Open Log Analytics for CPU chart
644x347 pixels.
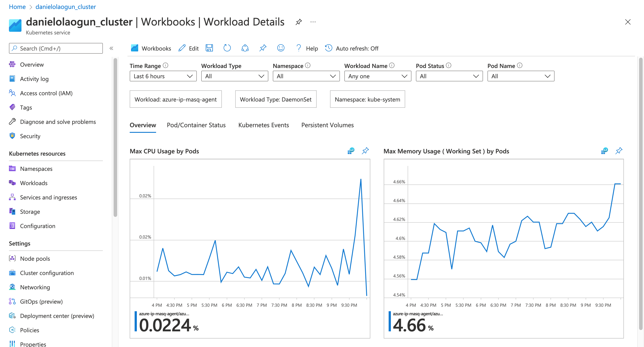351,151
